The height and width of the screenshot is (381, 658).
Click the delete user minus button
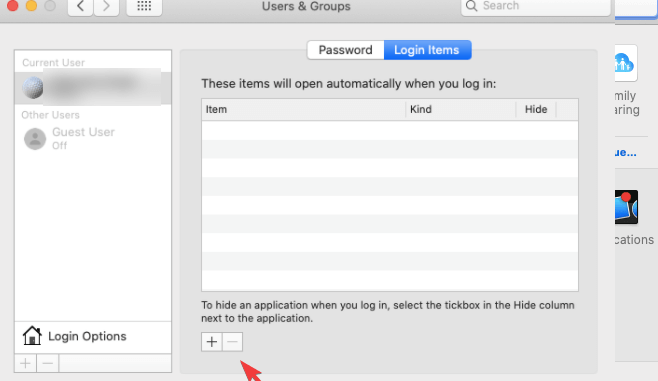pos(48,363)
